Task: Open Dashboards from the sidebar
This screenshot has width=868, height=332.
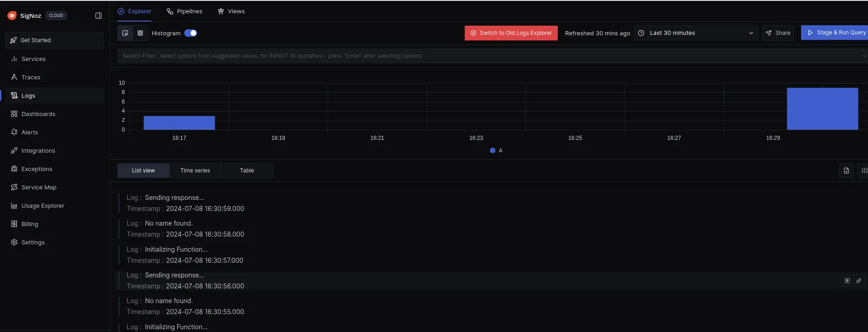Action: (38, 114)
